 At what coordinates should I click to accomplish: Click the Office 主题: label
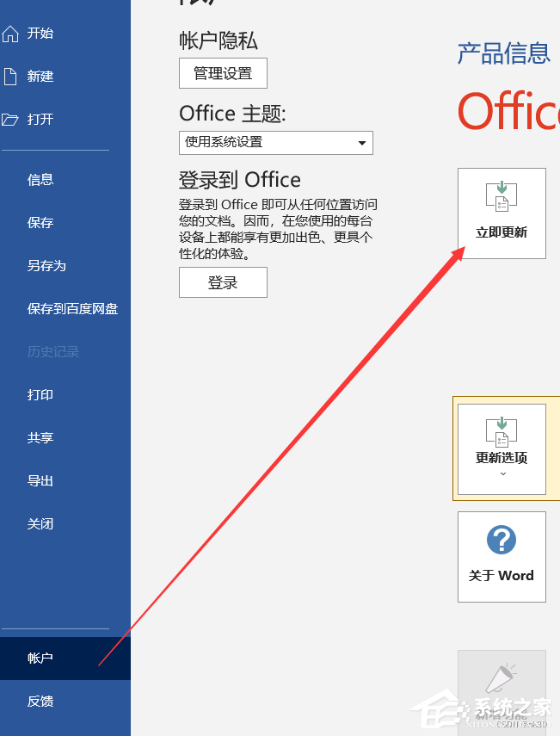tap(232, 114)
